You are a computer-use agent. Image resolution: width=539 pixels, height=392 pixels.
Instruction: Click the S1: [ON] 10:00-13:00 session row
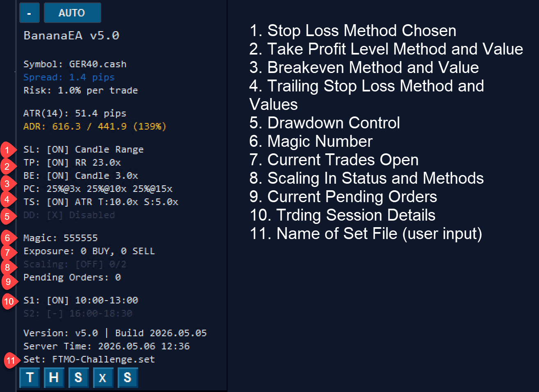(81, 301)
